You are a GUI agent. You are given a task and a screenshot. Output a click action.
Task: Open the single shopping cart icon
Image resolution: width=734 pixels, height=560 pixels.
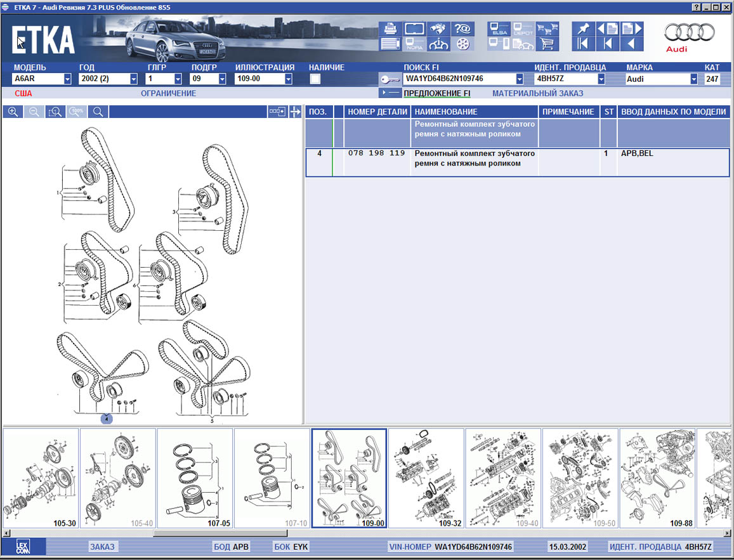(546, 44)
